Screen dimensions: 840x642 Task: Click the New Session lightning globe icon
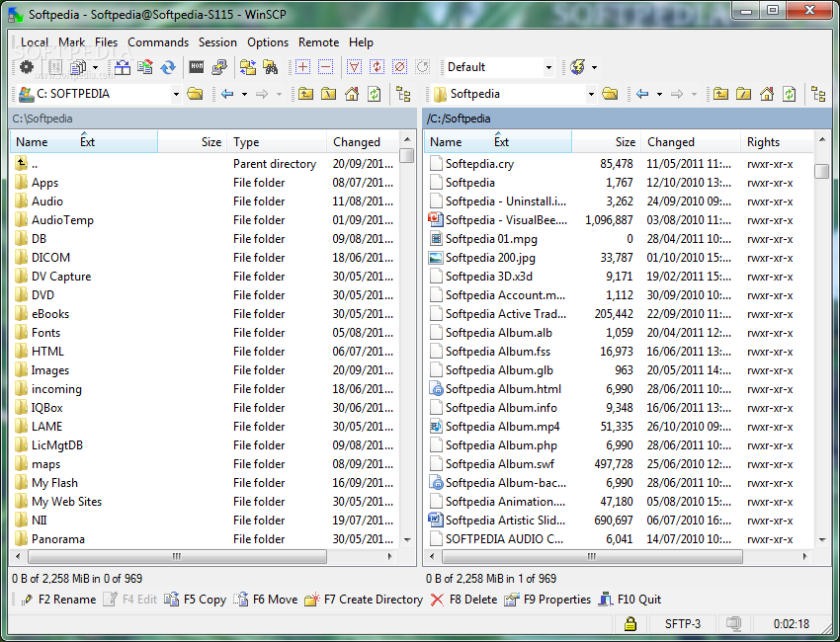click(x=577, y=67)
